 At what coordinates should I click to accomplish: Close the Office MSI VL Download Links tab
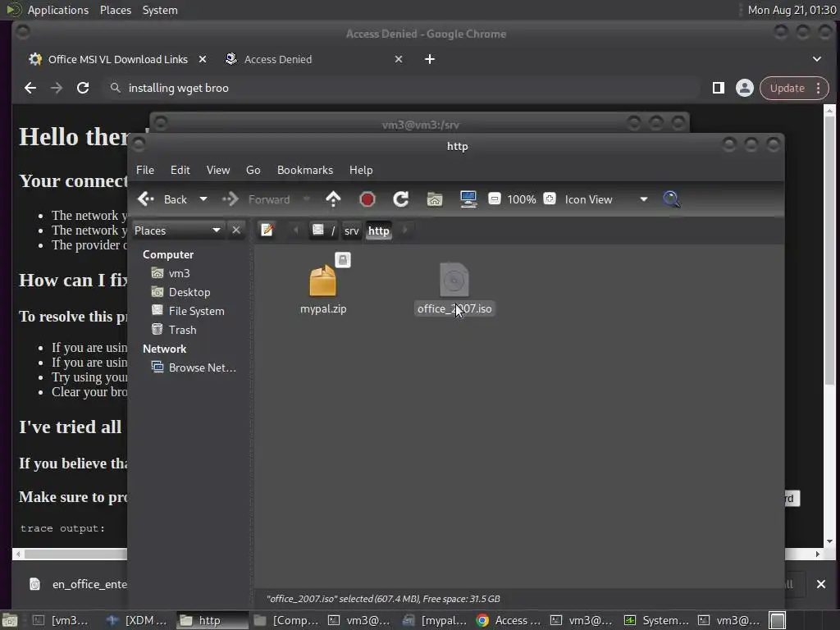(x=203, y=59)
